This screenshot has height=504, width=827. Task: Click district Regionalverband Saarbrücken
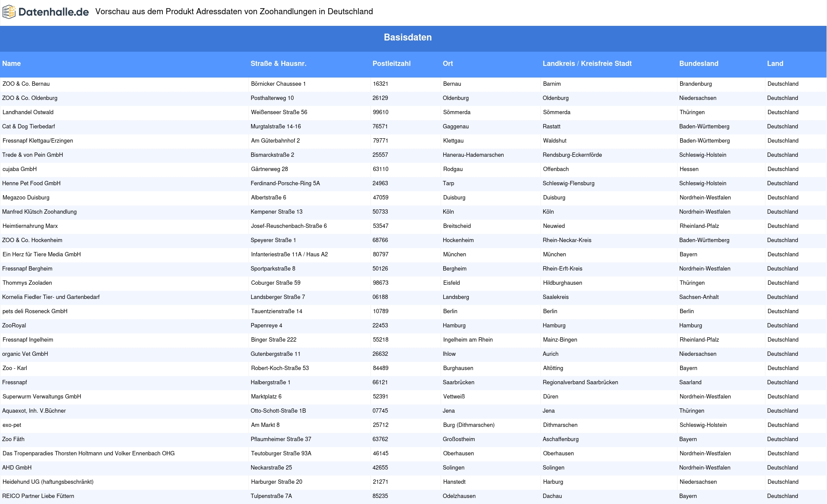[580, 383]
